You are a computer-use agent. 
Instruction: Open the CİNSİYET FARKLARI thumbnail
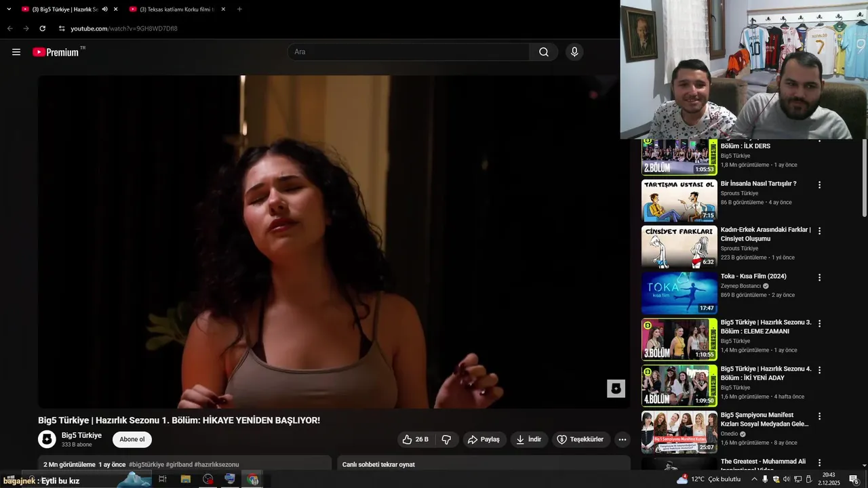point(679,247)
